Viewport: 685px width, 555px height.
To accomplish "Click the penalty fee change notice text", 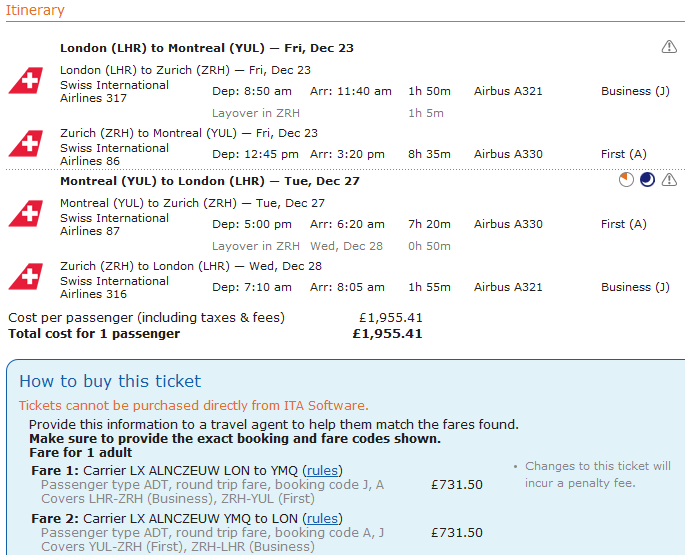I will tap(599, 475).
